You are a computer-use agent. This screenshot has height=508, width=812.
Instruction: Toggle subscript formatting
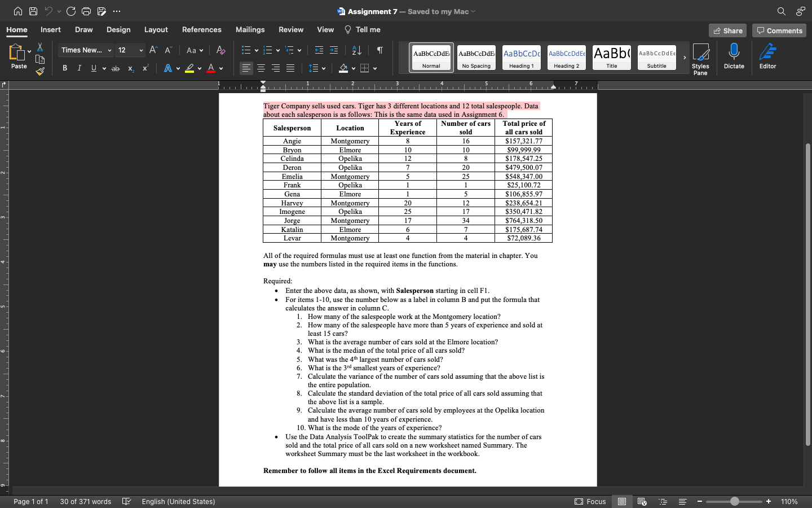pyautogui.click(x=130, y=68)
